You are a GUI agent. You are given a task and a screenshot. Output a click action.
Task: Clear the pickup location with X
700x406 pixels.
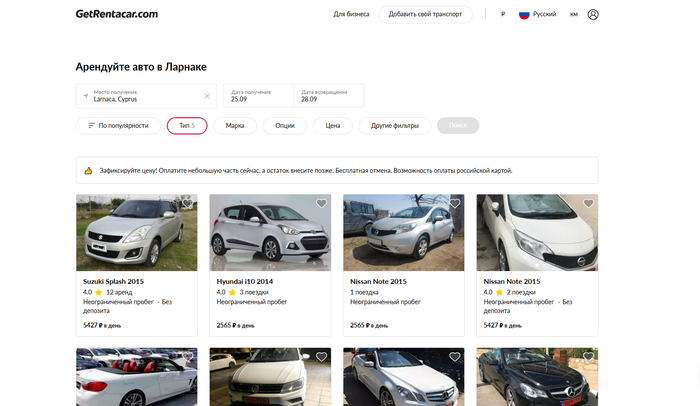[x=207, y=96]
